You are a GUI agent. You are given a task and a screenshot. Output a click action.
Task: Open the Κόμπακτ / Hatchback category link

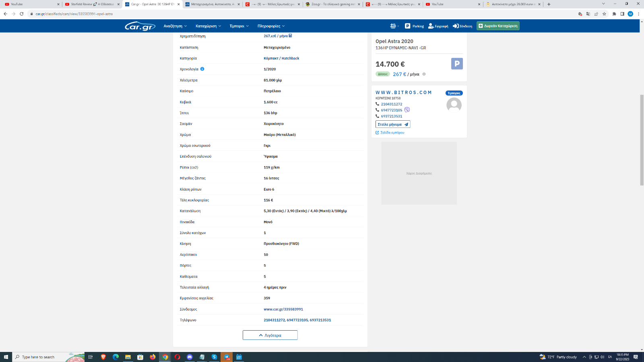(x=281, y=58)
